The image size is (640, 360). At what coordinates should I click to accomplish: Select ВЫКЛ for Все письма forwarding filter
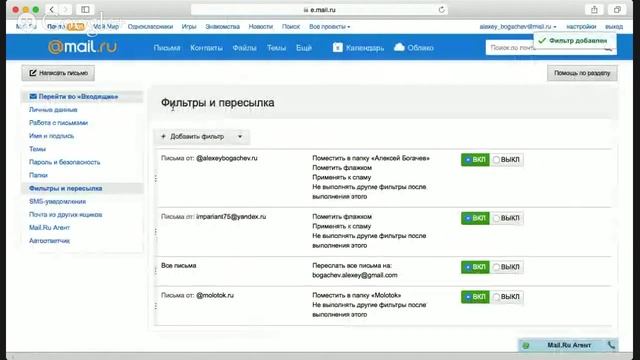(x=507, y=267)
